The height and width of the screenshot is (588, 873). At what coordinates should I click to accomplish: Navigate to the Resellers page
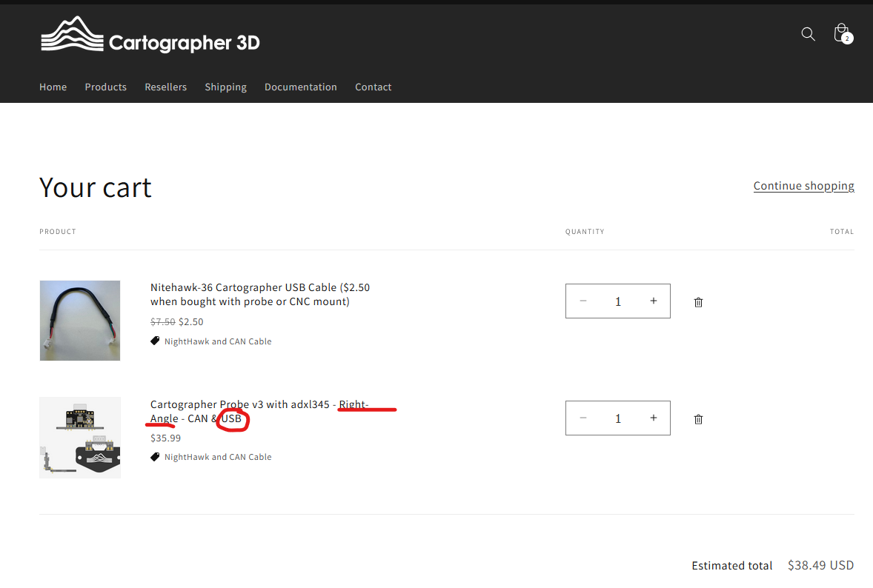165,87
